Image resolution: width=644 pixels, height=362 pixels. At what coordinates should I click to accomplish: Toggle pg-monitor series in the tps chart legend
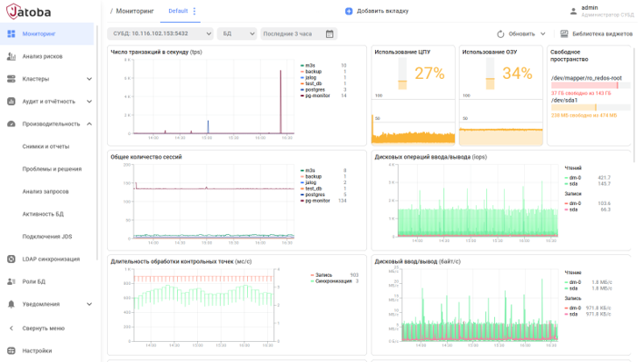315,96
